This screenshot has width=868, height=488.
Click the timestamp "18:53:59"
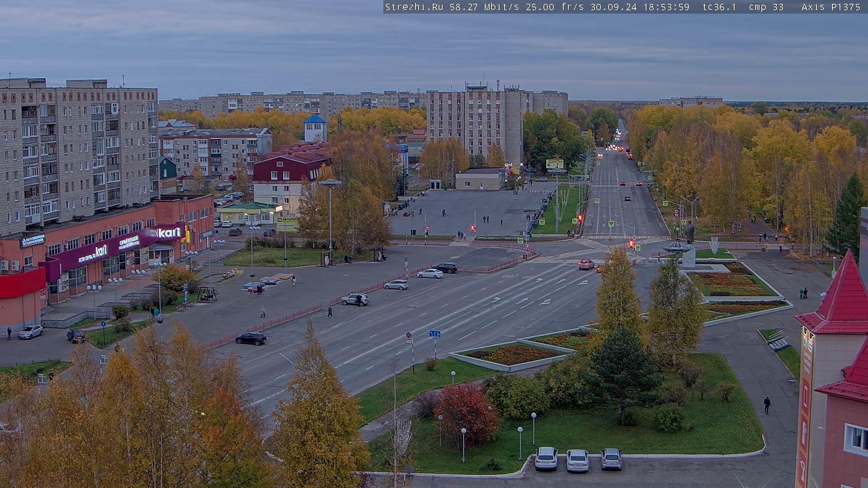pyautogui.click(x=666, y=7)
